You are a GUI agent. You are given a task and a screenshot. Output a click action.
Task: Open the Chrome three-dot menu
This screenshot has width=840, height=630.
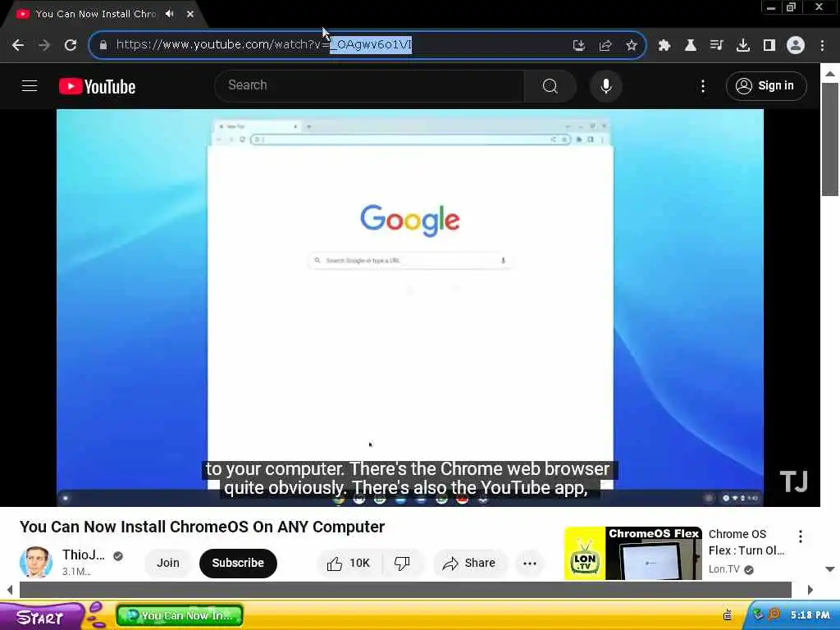coord(822,45)
